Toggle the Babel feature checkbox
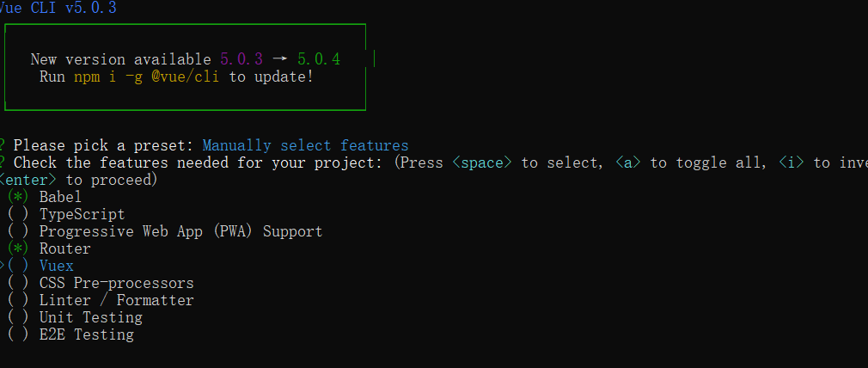Screen dimensions: 868x368 tap(18, 197)
